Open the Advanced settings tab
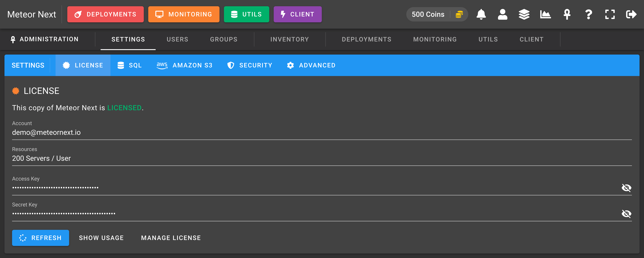The image size is (644, 258). tap(311, 65)
